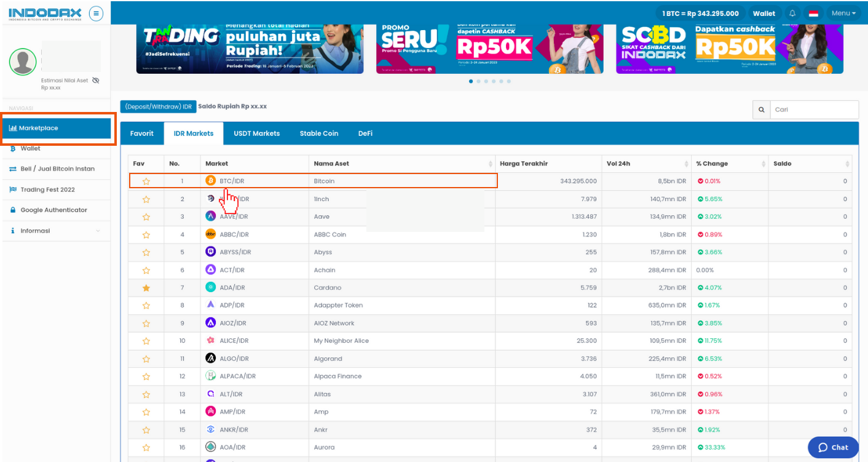
Task: Click the ANKR coin icon
Action: pyautogui.click(x=210, y=429)
